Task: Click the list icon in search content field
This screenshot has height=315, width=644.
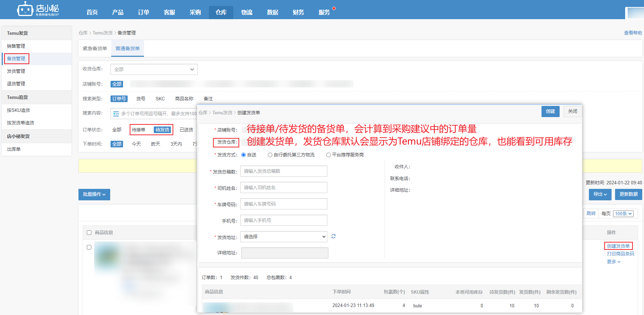Action: coord(116,114)
